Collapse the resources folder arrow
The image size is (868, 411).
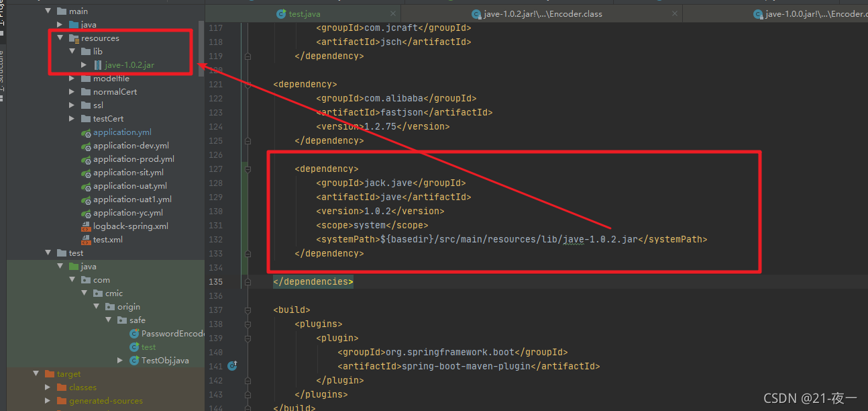(60, 38)
